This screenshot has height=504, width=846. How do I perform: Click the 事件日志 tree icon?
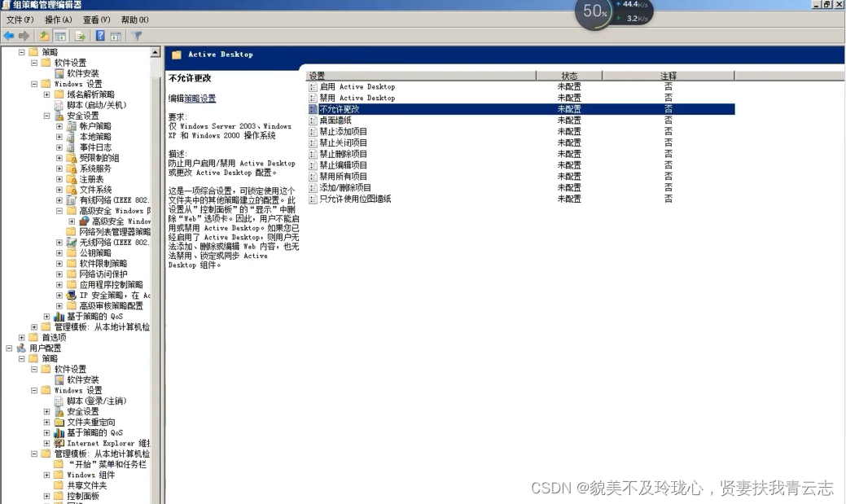[x=71, y=147]
